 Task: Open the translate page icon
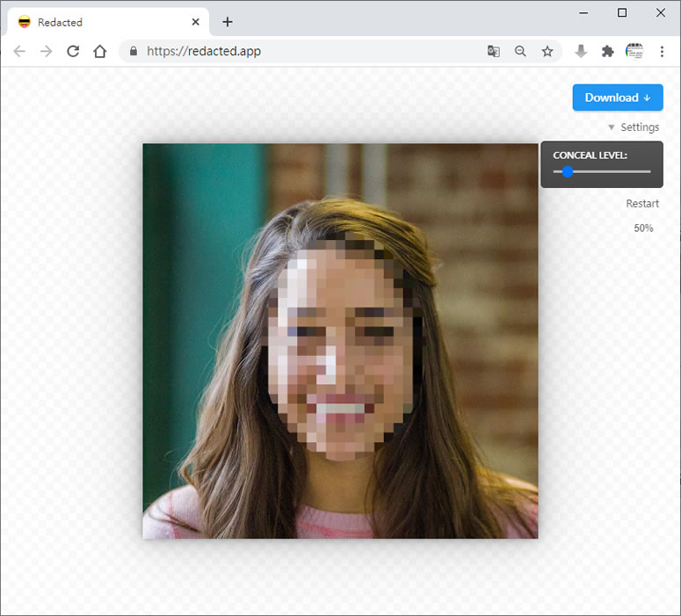point(494,51)
